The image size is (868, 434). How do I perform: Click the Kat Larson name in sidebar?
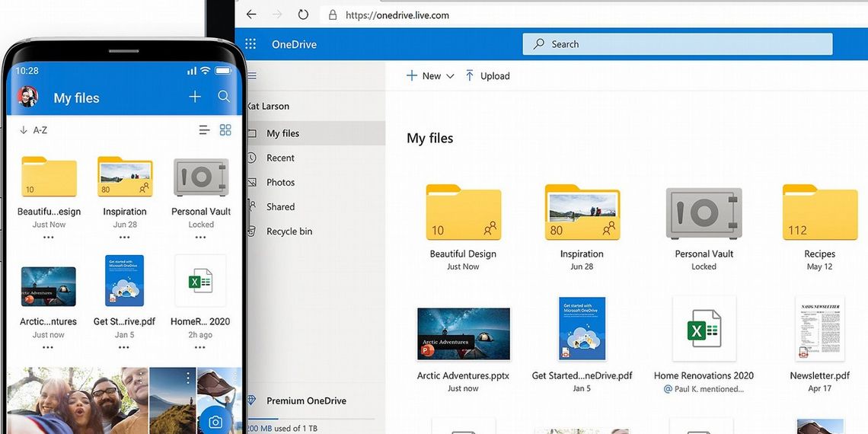268,107
